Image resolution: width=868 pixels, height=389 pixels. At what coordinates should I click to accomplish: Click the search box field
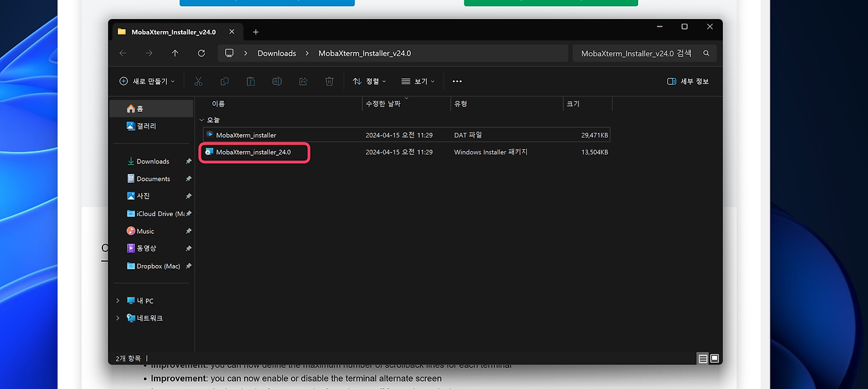[x=644, y=53]
